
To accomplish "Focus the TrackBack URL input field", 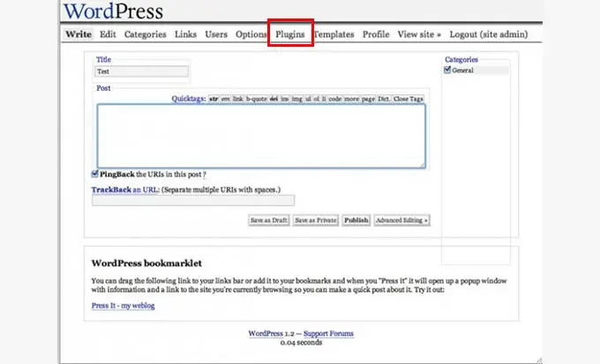I will pos(193,200).
